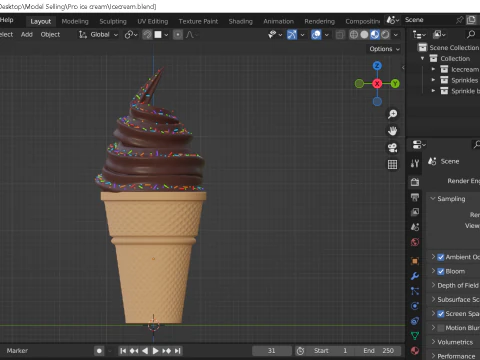This screenshot has width=480, height=360.
Task: Switch to wireframe viewport shading
Action: pyautogui.click(x=354, y=35)
